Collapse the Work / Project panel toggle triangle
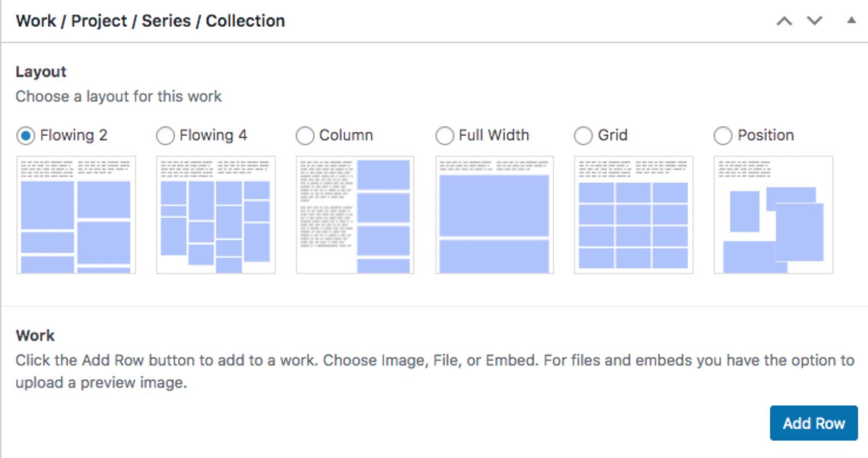 (x=850, y=21)
